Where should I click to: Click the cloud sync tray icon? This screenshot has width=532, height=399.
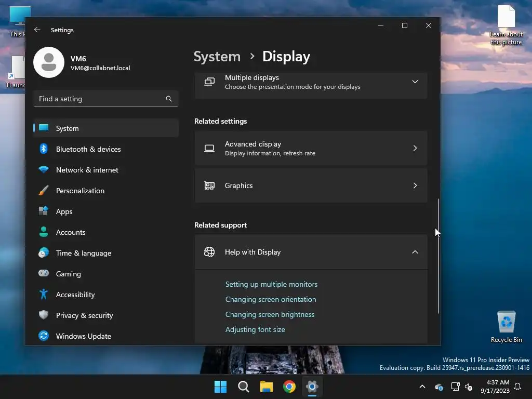tap(438, 387)
